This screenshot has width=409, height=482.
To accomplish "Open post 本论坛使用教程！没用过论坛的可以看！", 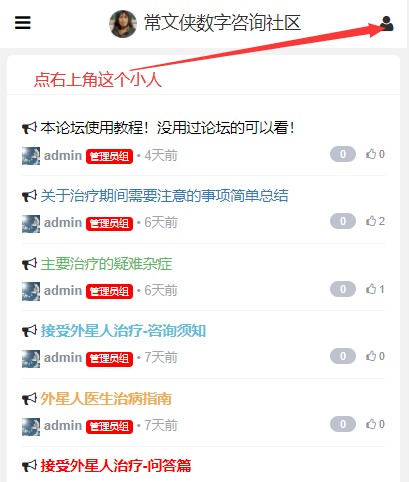I will (x=168, y=128).
